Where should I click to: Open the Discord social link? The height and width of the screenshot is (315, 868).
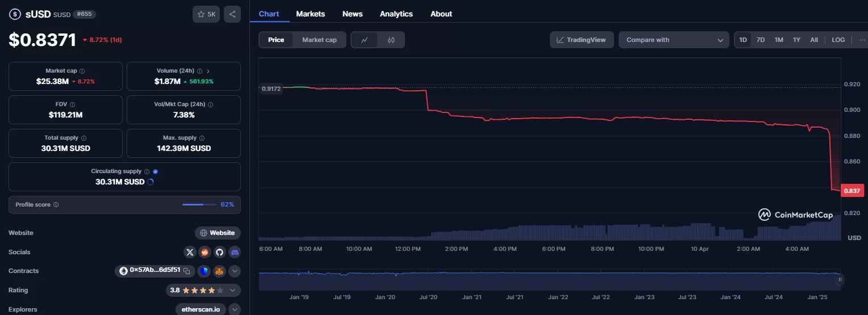234,252
